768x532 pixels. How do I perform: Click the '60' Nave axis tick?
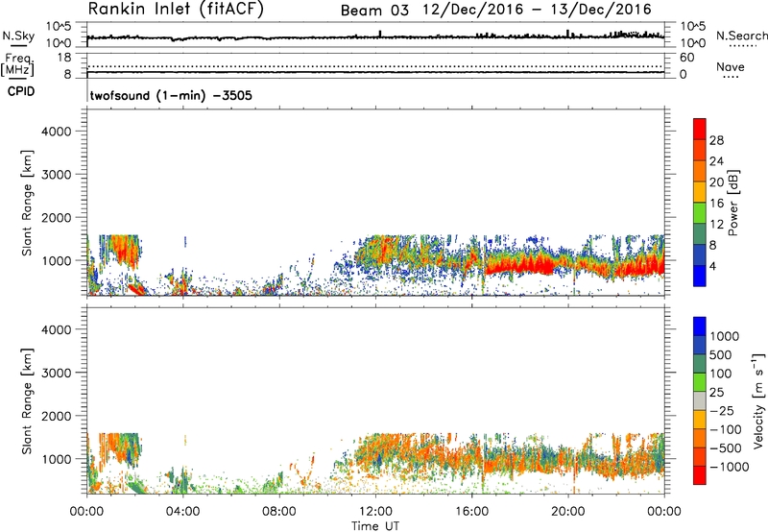tap(686, 58)
